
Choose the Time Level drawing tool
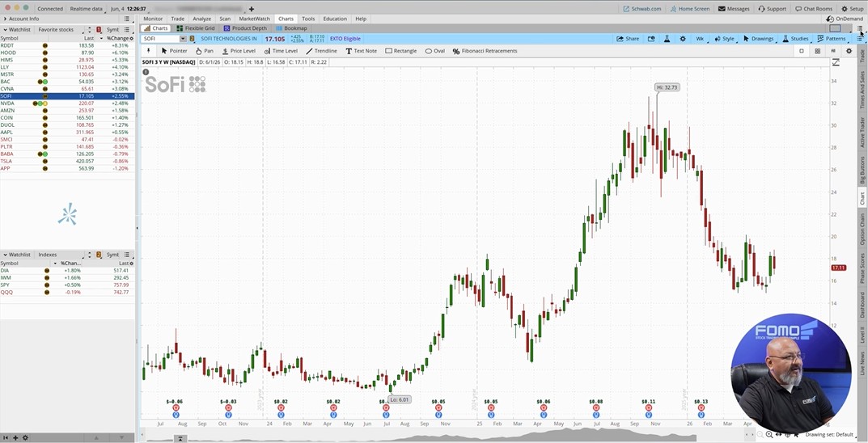281,51
